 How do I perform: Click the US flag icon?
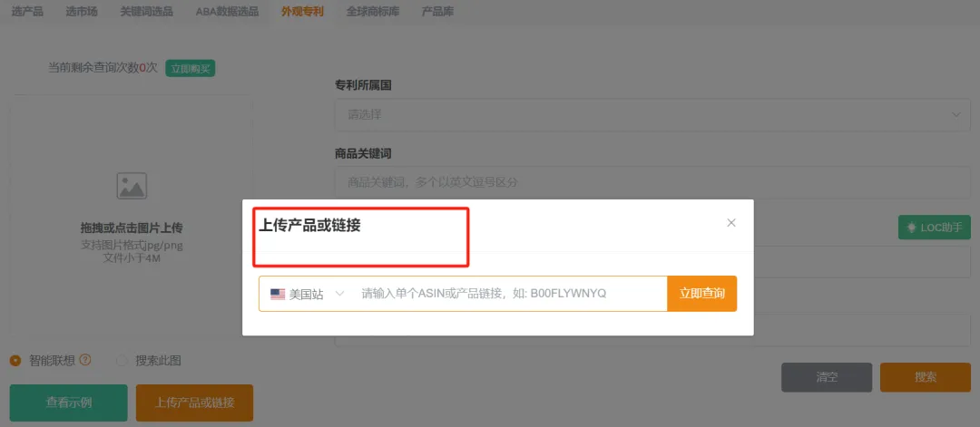(x=278, y=294)
